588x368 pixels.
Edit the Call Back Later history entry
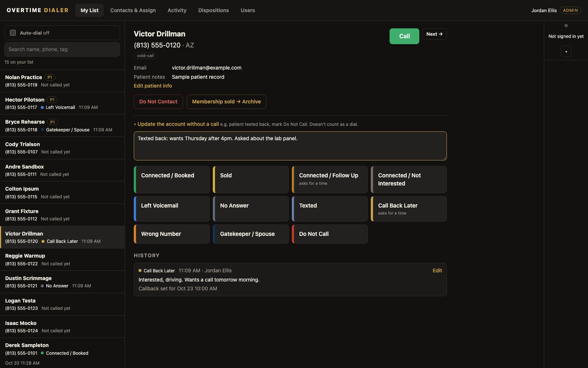coord(437,270)
